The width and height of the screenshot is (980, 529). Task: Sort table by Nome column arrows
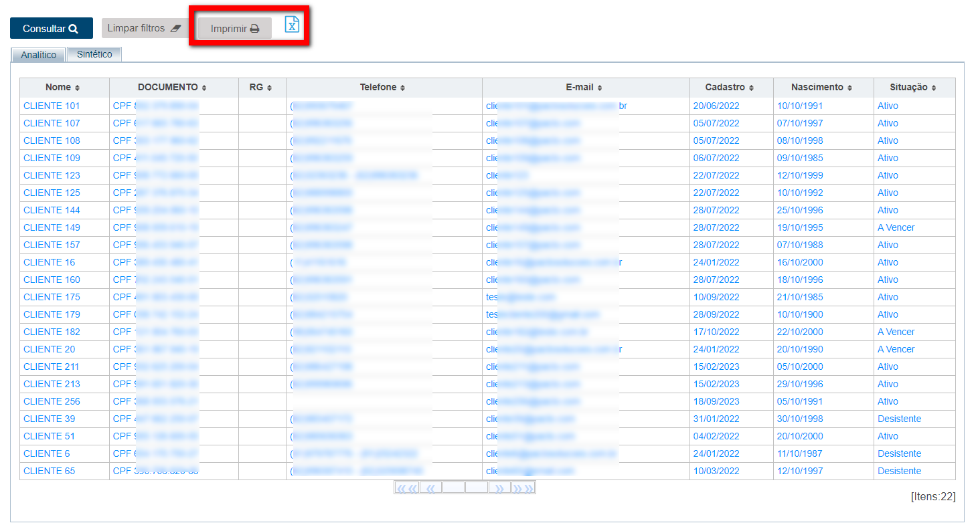coord(77,88)
